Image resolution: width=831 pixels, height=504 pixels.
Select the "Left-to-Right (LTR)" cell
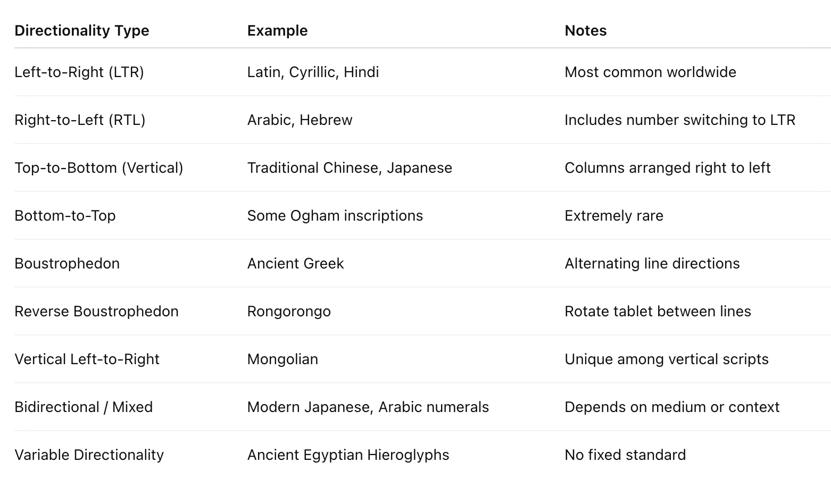(x=79, y=72)
